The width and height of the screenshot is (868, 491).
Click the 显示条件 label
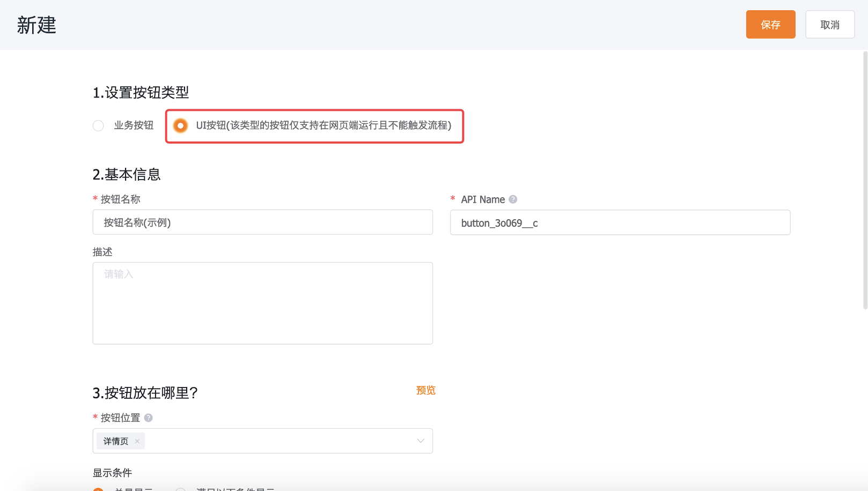coord(112,473)
